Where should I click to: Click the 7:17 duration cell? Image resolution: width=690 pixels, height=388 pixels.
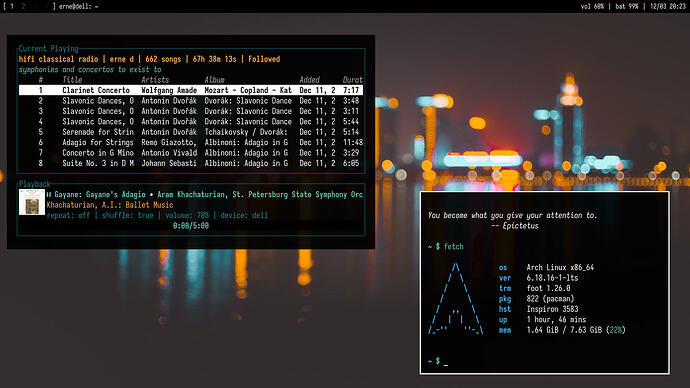click(351, 90)
